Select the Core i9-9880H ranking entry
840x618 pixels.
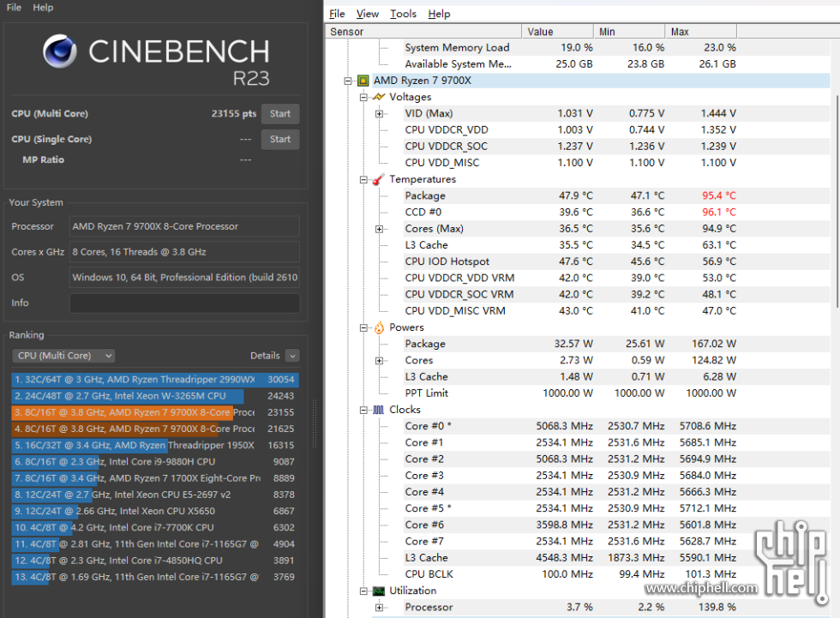(155, 462)
